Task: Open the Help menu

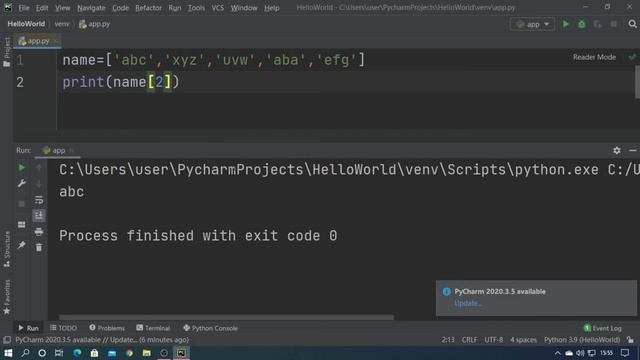Action: pyautogui.click(x=271, y=8)
